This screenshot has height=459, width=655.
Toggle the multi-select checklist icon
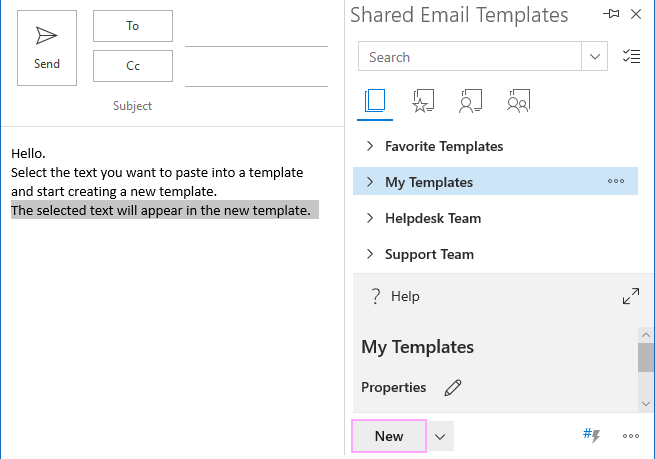(631, 56)
